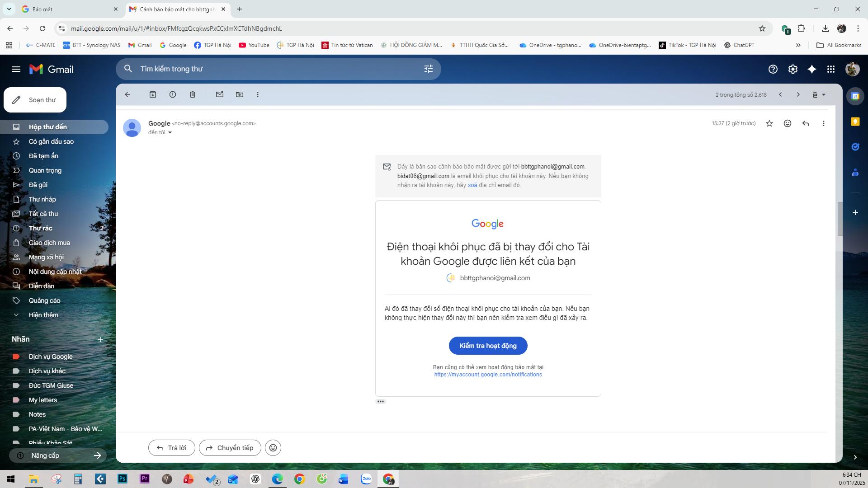Open Word from the taskbar
868x488 pixels.
point(344,479)
